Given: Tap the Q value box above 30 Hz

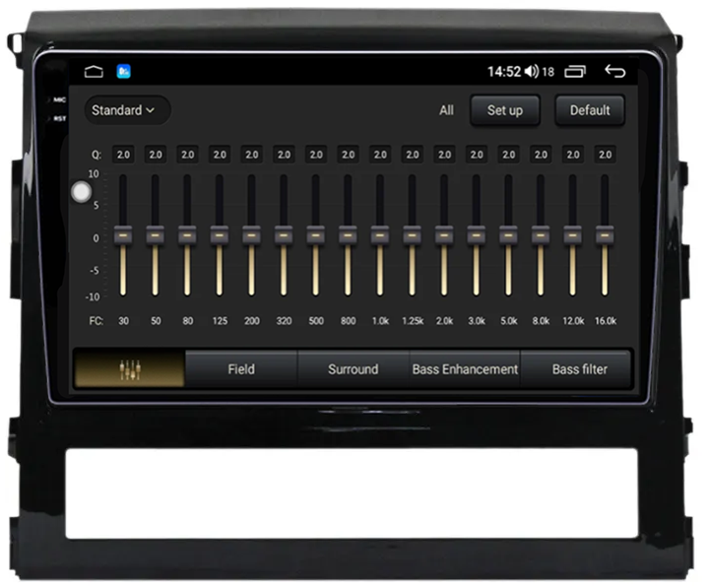Looking at the screenshot, I should click(x=123, y=155).
